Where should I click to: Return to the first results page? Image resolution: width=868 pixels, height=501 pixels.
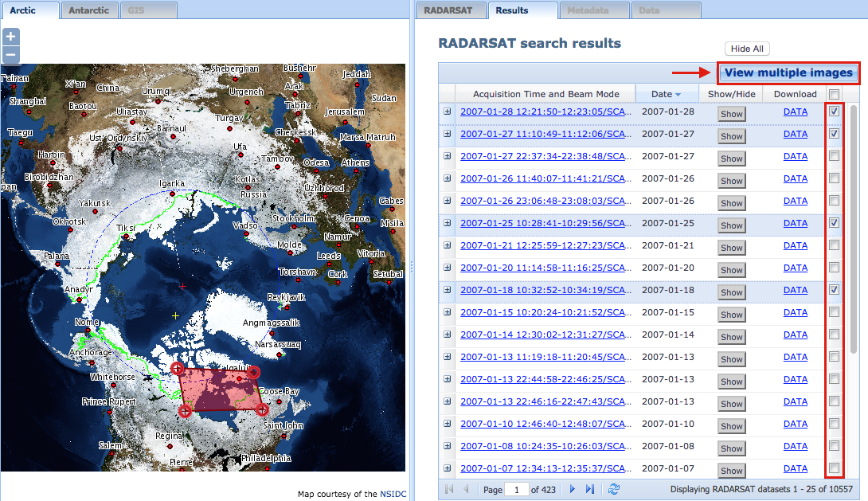point(448,490)
